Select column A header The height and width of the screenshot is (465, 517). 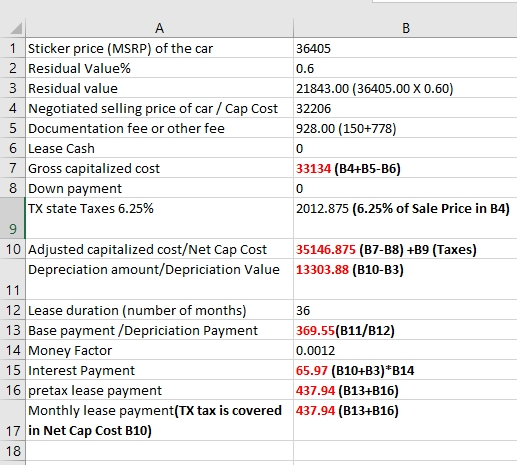[159, 28]
